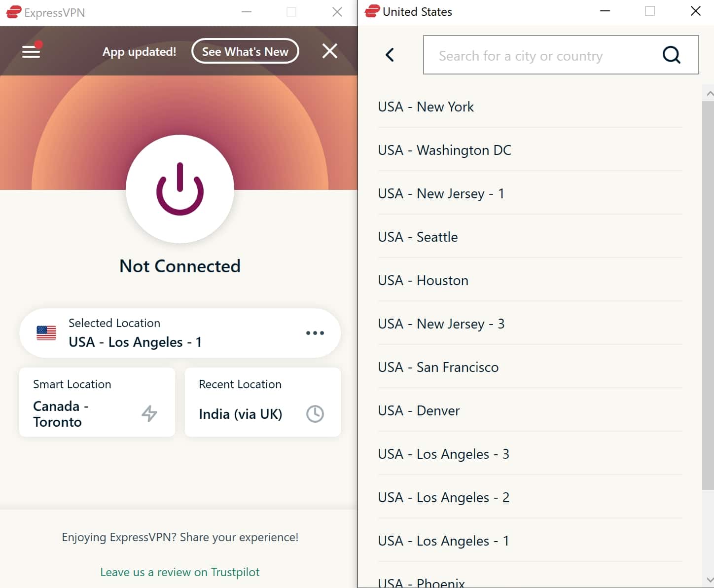Click the Smart Location lightning bolt icon
The width and height of the screenshot is (714, 588).
pos(149,413)
